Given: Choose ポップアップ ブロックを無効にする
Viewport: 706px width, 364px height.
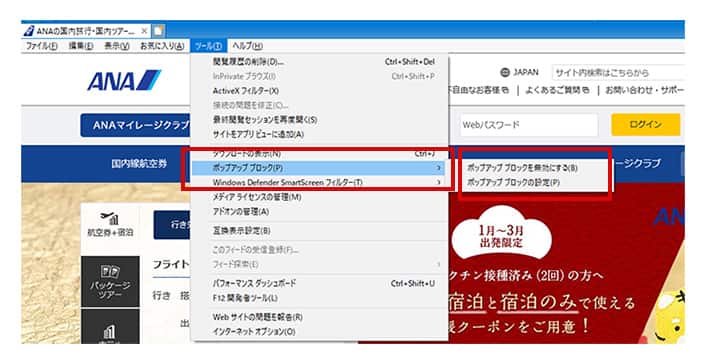Looking at the screenshot, I should [x=522, y=168].
